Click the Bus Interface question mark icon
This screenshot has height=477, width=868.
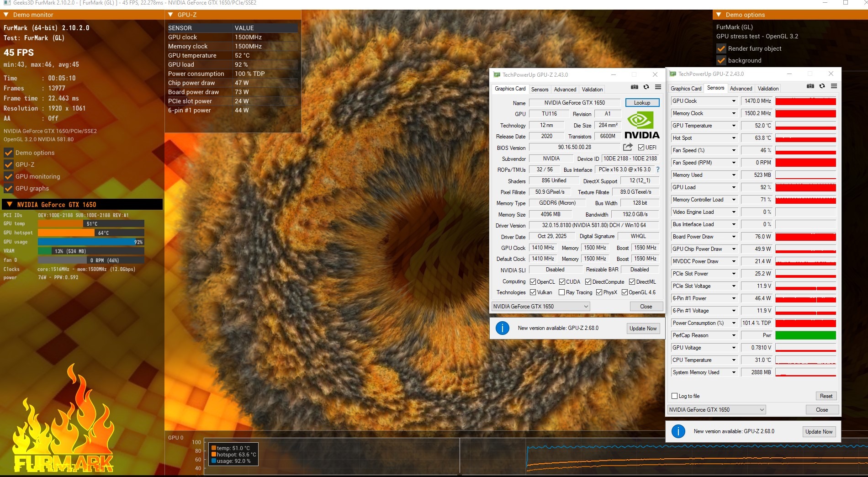tap(658, 170)
